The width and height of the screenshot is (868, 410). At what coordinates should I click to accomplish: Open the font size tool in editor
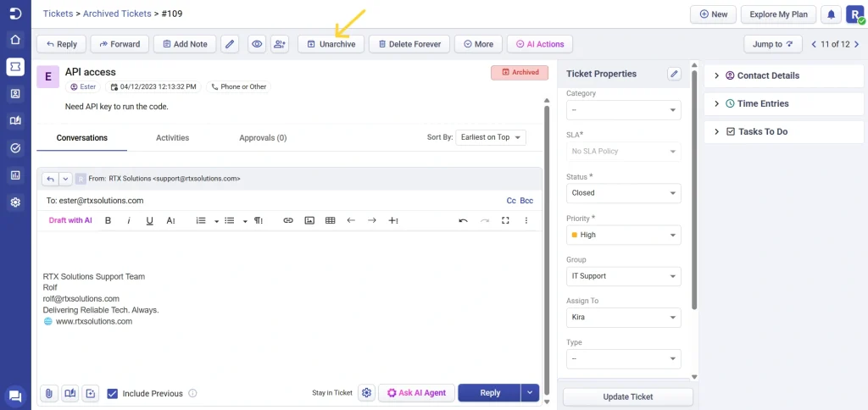click(x=170, y=220)
